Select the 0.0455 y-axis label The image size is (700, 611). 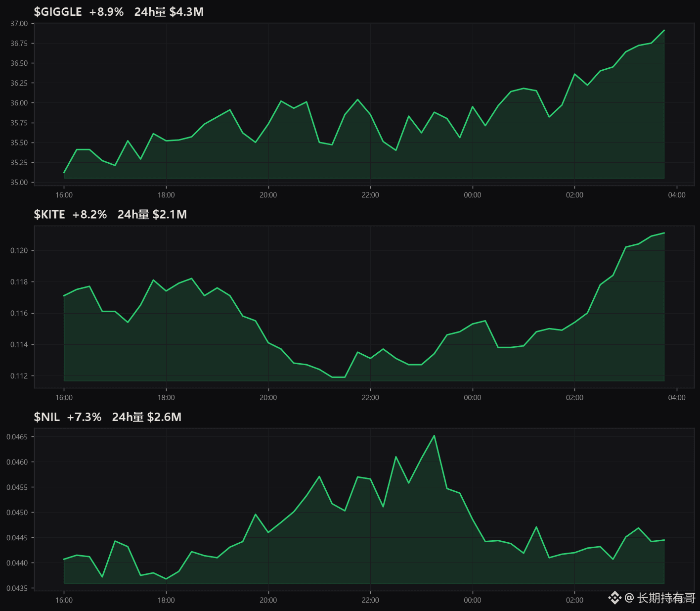pyautogui.click(x=17, y=487)
